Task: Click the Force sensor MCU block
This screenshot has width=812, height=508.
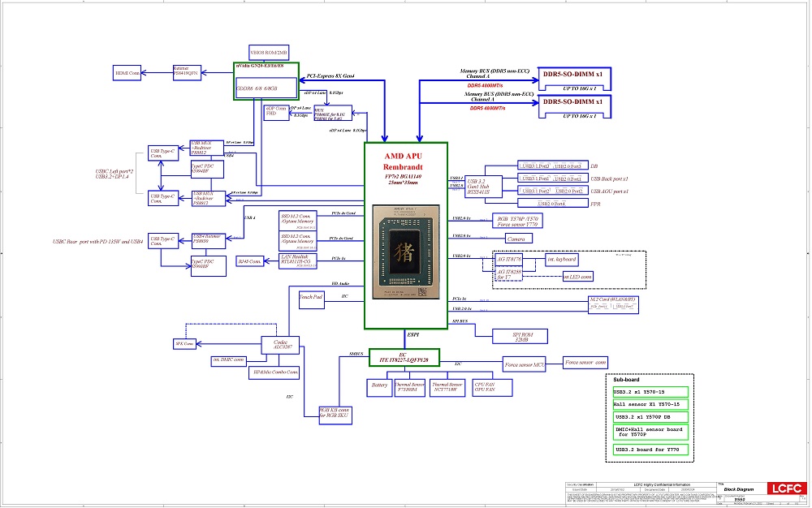Action: (x=524, y=364)
